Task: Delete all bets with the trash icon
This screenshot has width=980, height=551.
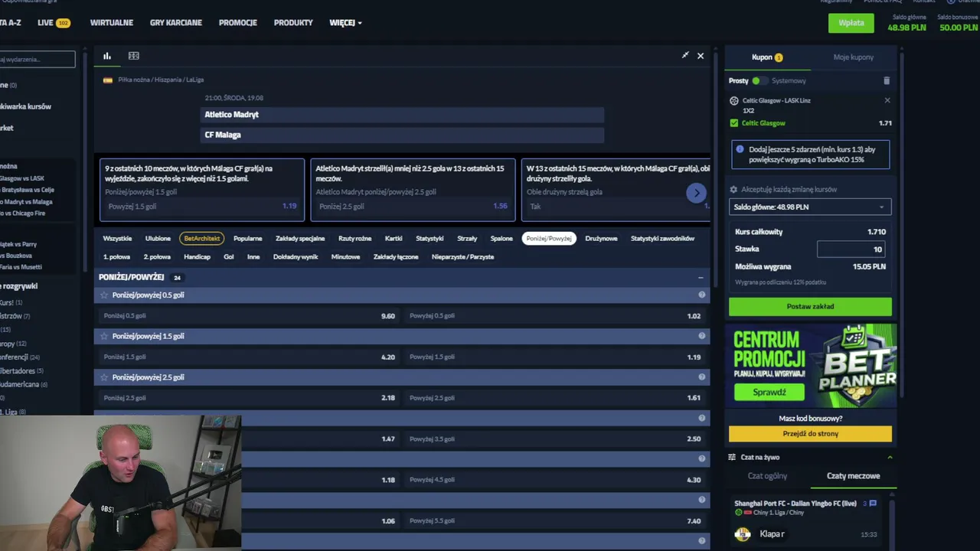Action: [887, 80]
